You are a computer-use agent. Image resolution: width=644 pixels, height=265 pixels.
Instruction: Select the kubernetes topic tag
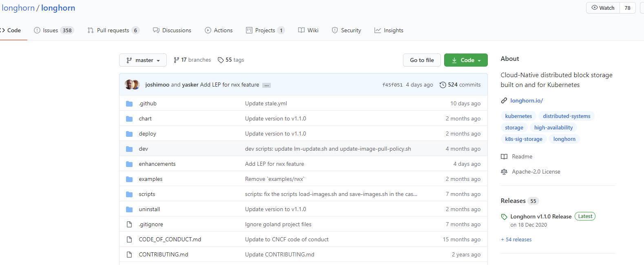pos(518,116)
